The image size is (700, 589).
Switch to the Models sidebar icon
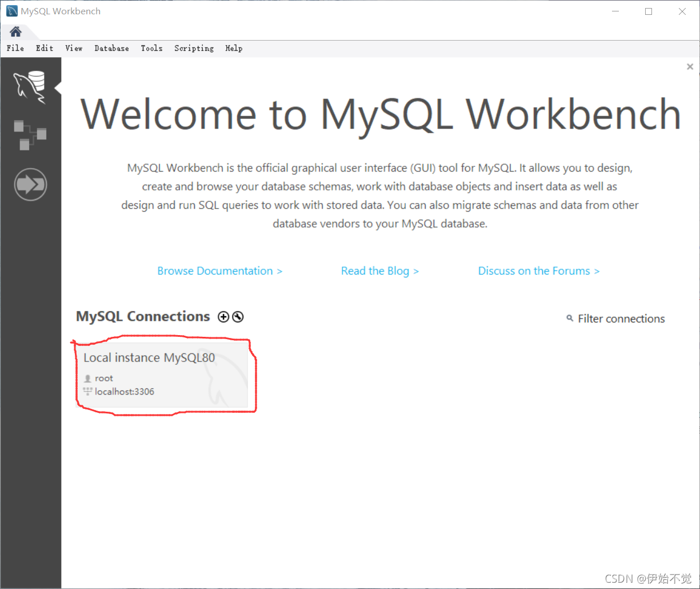(30, 135)
